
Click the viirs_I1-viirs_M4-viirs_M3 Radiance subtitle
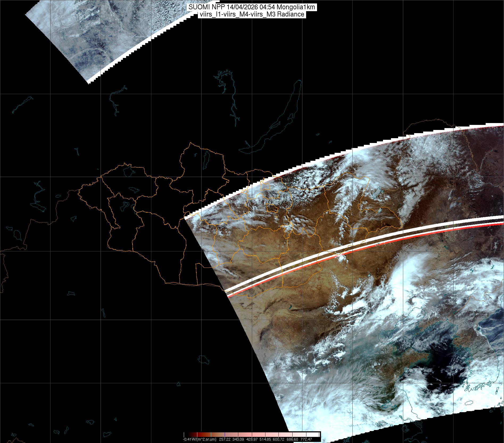(252, 14)
